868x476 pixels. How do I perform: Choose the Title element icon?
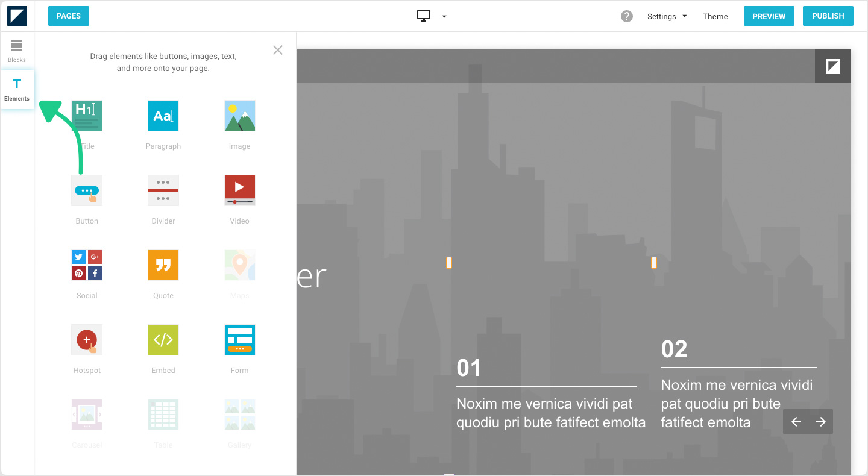point(87,116)
